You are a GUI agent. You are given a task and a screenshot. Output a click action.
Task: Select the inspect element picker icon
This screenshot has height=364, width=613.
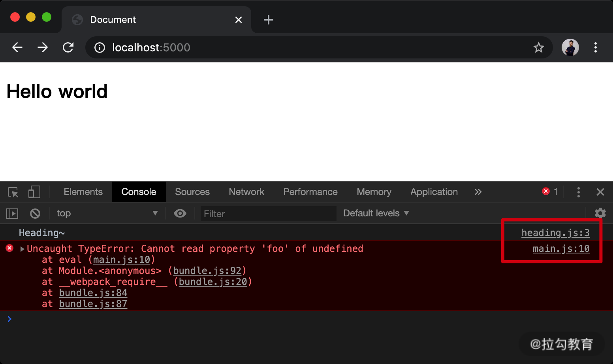pyautogui.click(x=13, y=192)
